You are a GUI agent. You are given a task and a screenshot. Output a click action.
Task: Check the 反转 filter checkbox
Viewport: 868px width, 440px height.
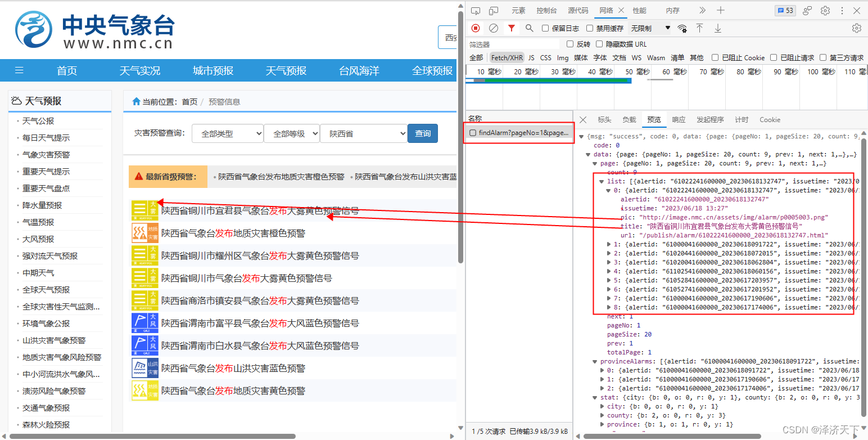570,44
